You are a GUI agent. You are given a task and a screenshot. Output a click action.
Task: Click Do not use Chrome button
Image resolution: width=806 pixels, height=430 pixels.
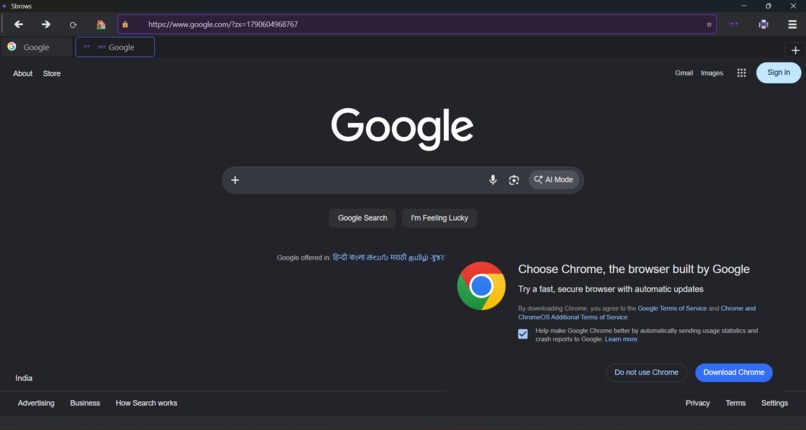click(x=646, y=372)
